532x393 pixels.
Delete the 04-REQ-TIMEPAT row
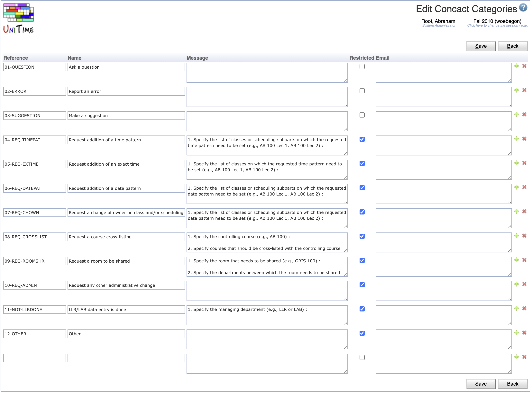click(x=525, y=139)
